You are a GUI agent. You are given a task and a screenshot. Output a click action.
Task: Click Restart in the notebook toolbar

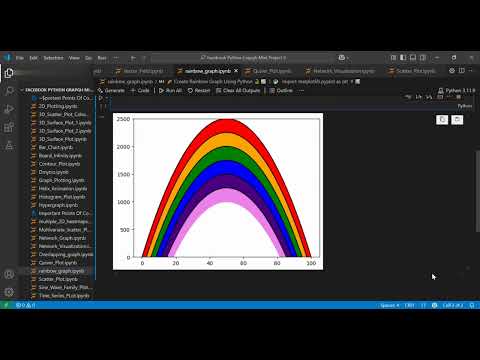click(199, 90)
